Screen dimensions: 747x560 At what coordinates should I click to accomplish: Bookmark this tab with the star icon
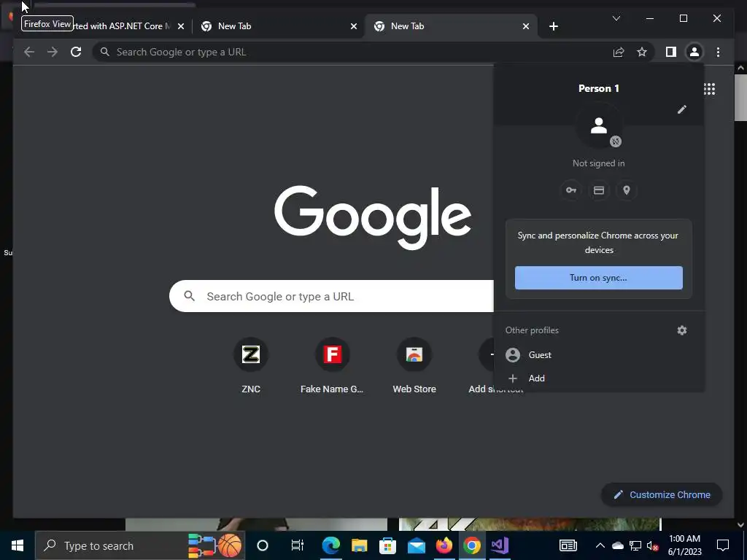[x=642, y=52]
